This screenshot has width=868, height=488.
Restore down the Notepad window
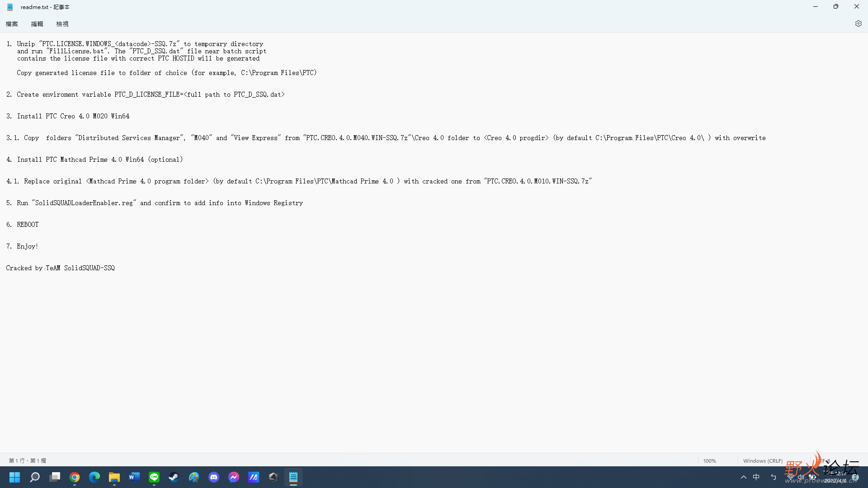(x=836, y=7)
